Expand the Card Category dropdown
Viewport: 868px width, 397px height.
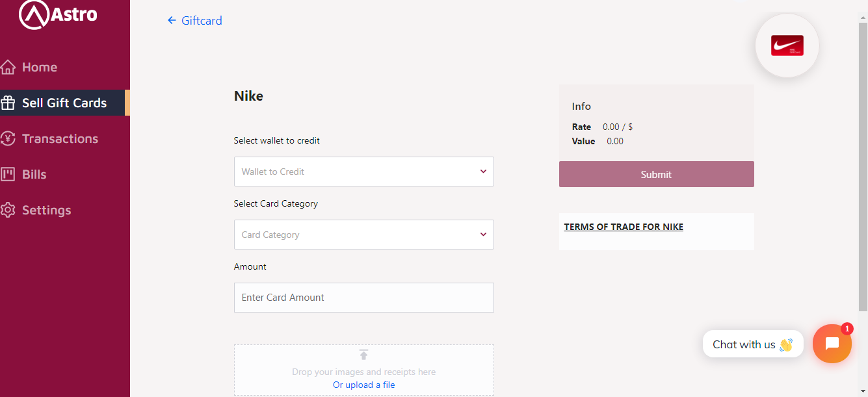coord(363,235)
